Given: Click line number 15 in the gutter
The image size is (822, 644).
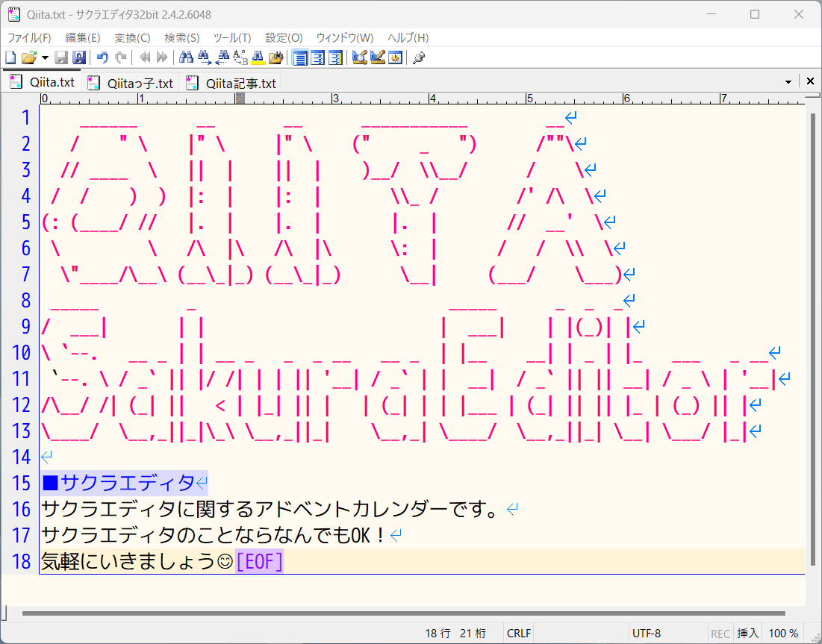Looking at the screenshot, I should (21, 483).
